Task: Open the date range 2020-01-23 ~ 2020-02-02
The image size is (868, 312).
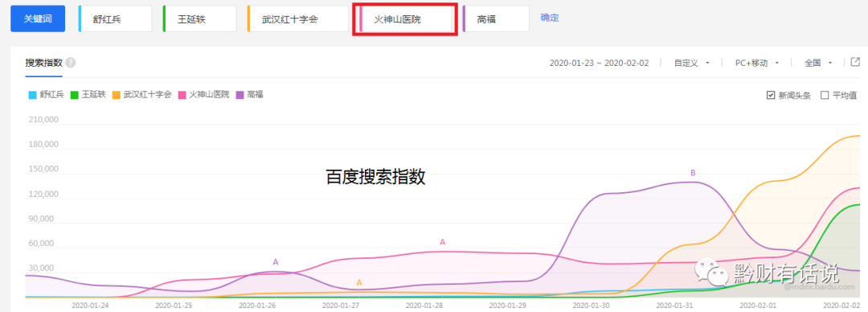Action: [x=599, y=63]
